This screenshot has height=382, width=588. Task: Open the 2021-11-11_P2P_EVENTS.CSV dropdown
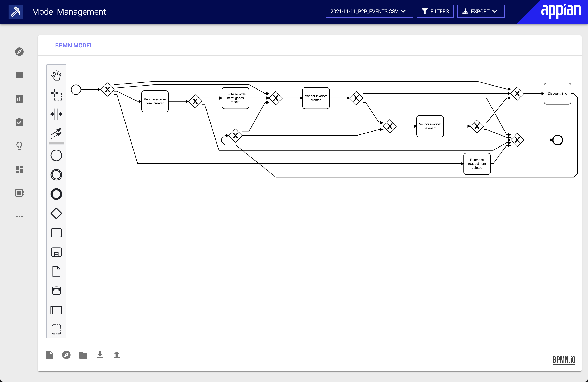369,11
